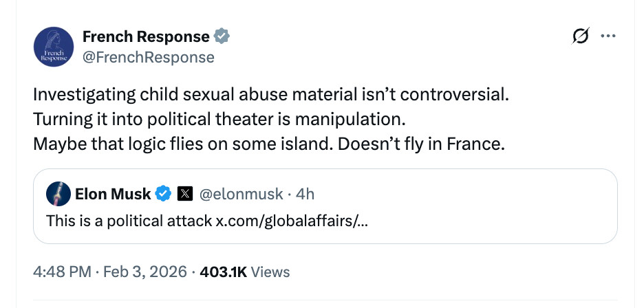Click the @elonmusk handle
644x308 pixels.
tap(241, 195)
